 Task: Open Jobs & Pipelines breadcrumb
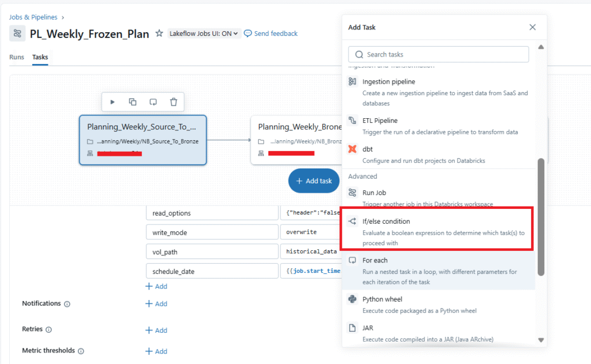coord(33,17)
